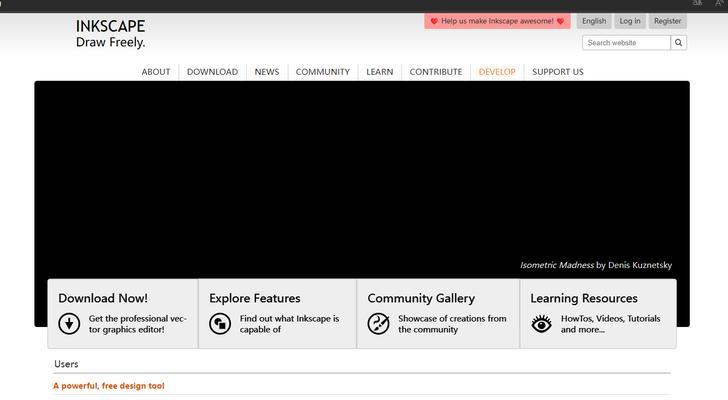
Task: Open the Download menu
Action: 212,72
